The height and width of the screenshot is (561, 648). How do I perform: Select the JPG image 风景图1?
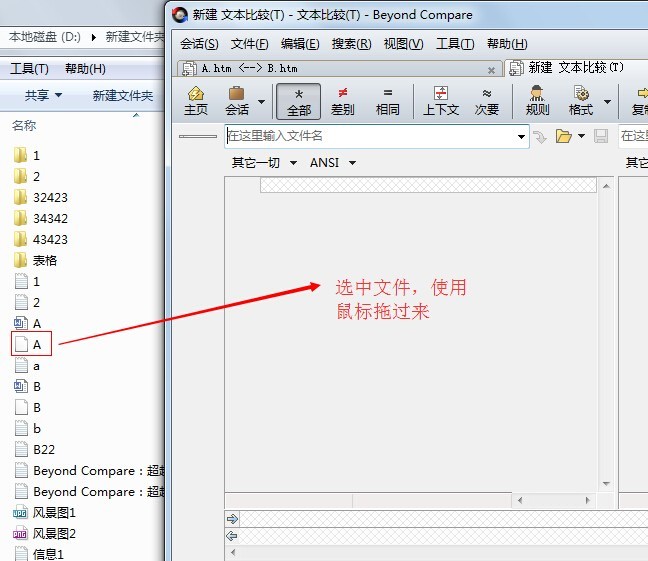point(45,513)
